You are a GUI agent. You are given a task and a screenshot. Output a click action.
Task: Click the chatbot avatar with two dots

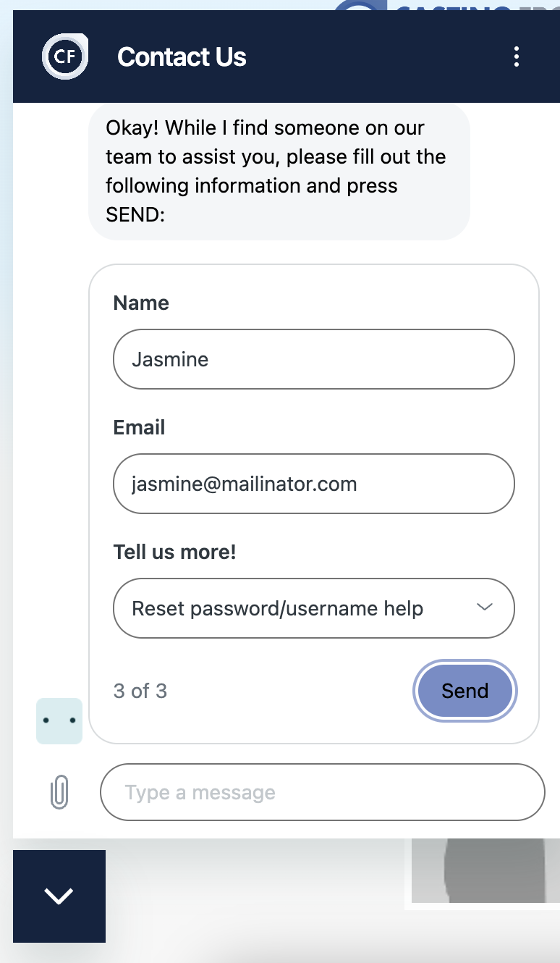click(59, 721)
